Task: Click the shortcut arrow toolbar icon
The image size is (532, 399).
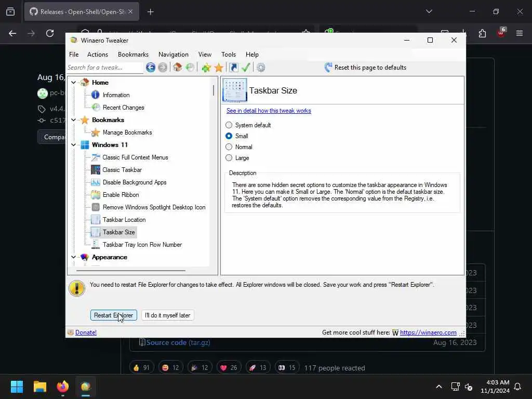Action: [x=233, y=68]
